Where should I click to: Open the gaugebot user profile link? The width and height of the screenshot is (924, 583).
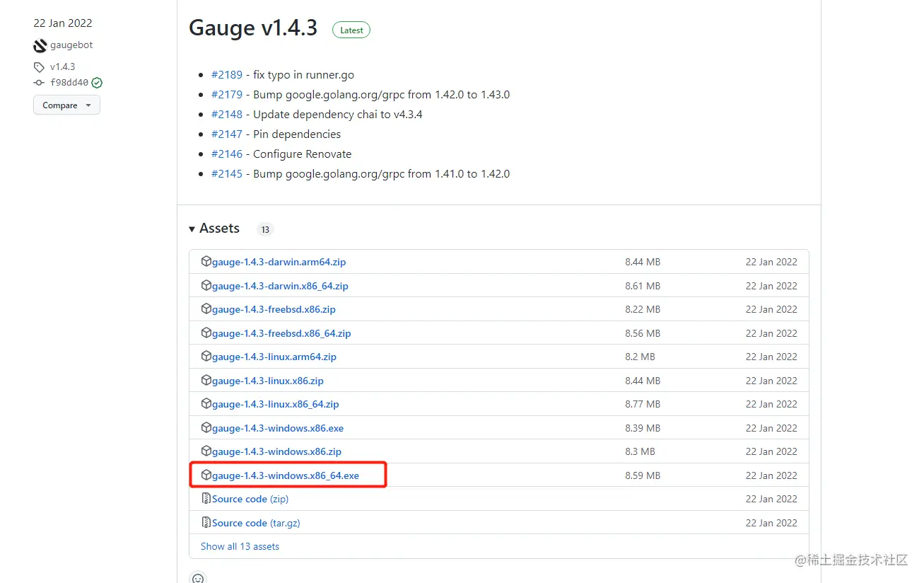(x=71, y=45)
